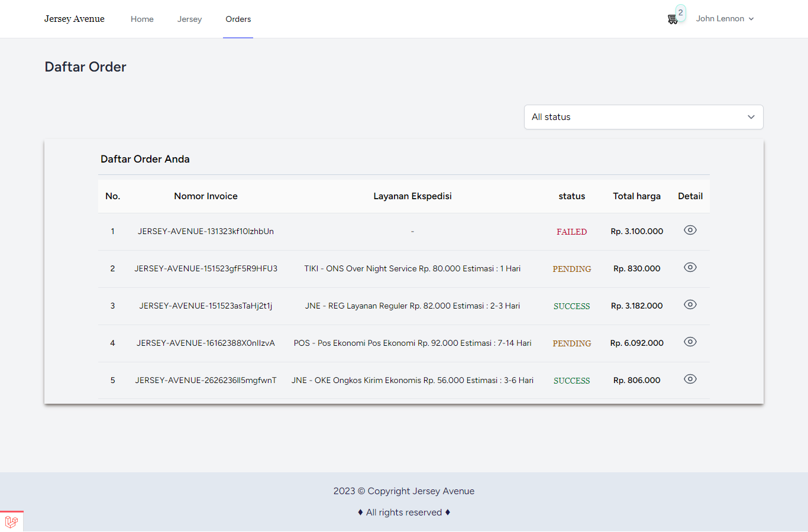Click the Jersey Avenue brand logo
This screenshot has width=808, height=532.
[75, 19]
